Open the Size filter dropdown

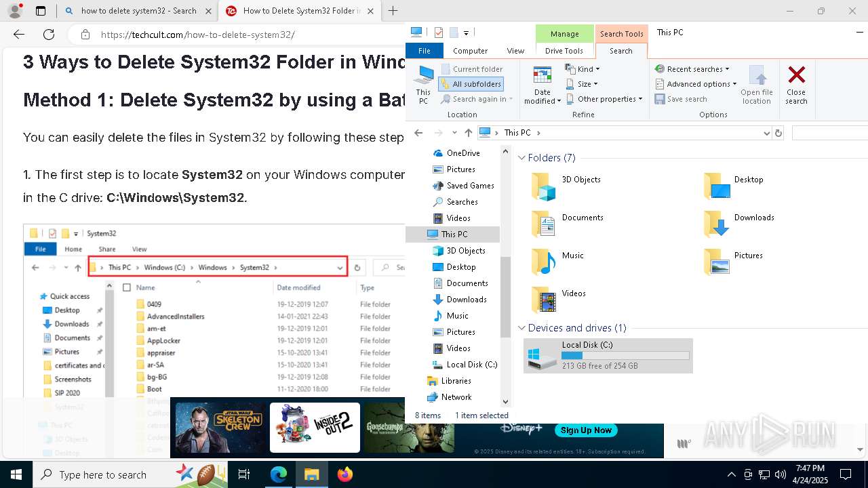click(582, 84)
